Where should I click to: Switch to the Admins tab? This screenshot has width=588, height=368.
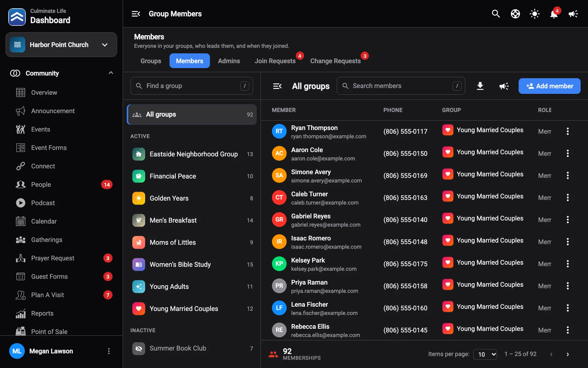pyautogui.click(x=229, y=61)
